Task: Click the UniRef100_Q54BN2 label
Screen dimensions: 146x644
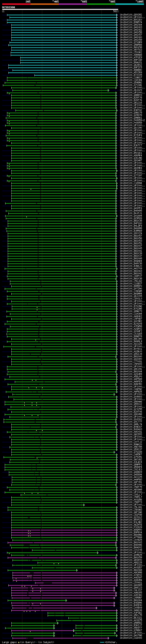Action: (x=131, y=82)
